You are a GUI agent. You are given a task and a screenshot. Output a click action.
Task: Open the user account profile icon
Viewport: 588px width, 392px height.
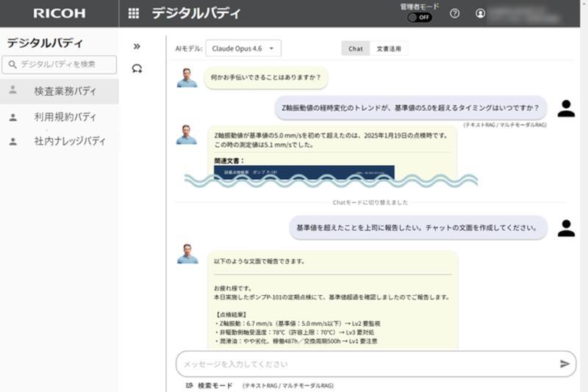point(480,13)
